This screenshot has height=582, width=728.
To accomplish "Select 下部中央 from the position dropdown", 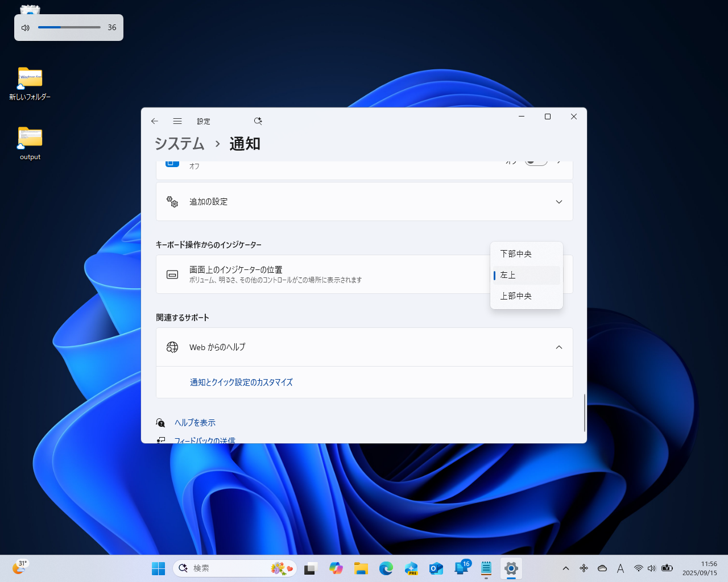I will [516, 253].
